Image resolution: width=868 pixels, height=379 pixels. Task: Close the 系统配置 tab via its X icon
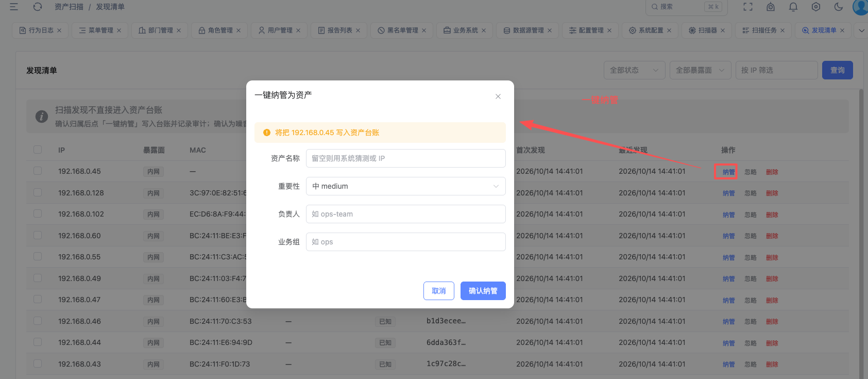click(669, 30)
